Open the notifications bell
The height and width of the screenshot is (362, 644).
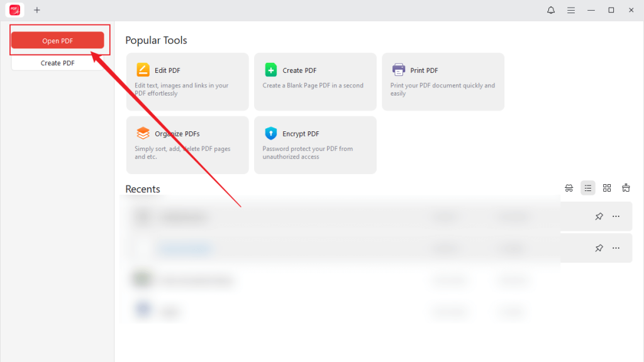551,10
